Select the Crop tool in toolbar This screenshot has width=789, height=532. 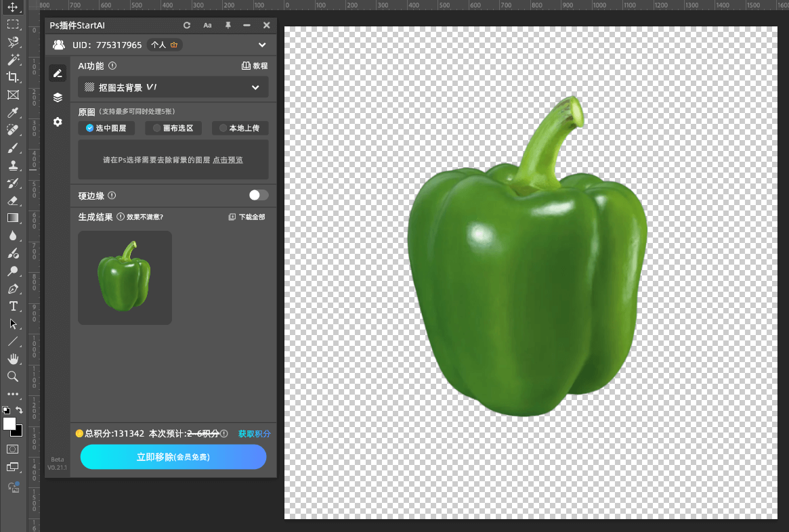point(12,77)
